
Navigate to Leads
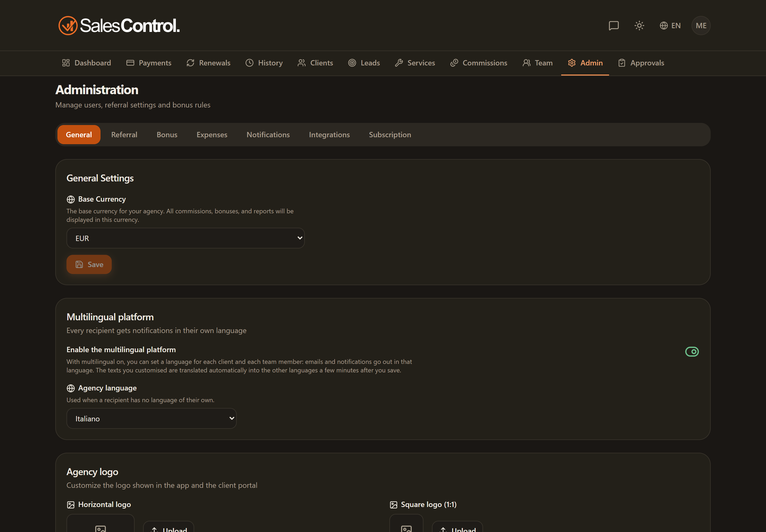point(364,63)
